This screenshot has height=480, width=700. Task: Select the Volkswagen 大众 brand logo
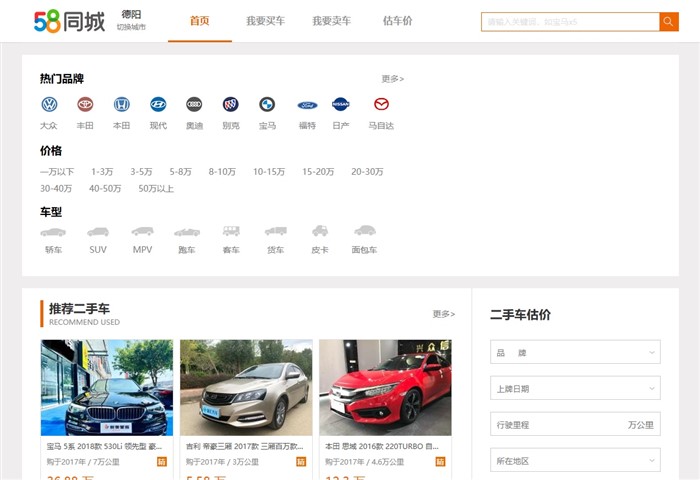[x=49, y=104]
